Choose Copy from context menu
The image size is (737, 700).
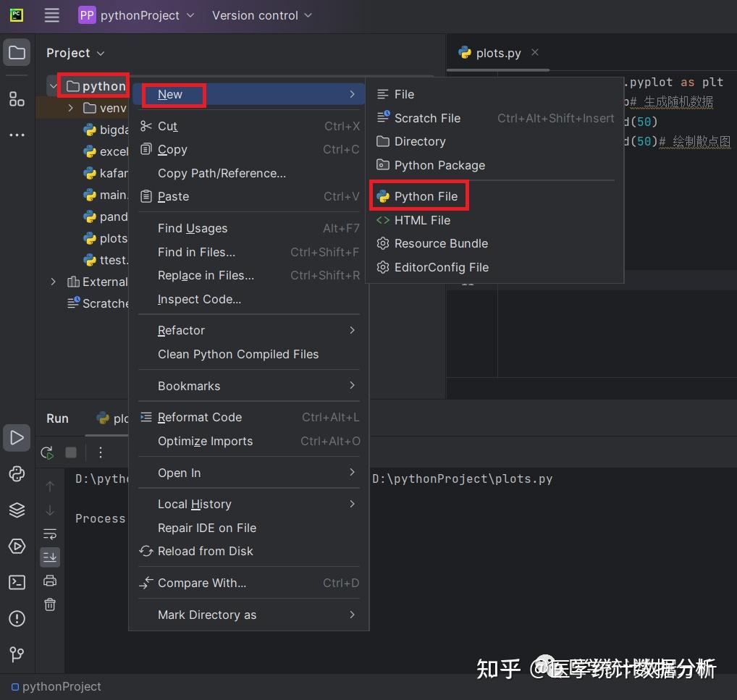249,150
